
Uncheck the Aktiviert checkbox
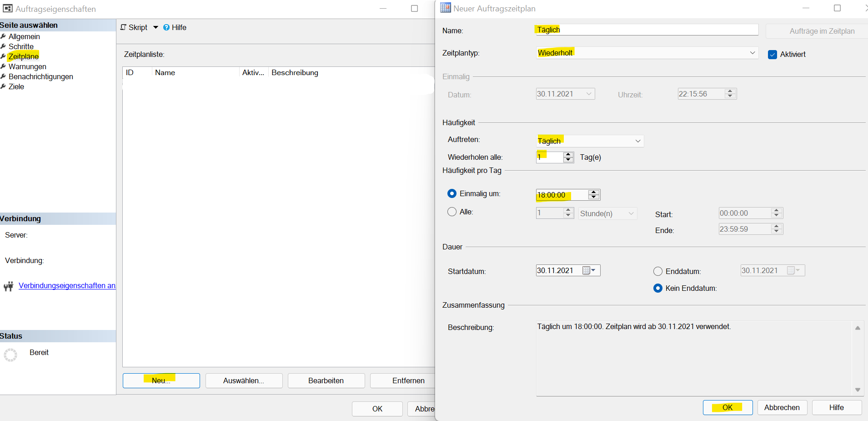773,54
